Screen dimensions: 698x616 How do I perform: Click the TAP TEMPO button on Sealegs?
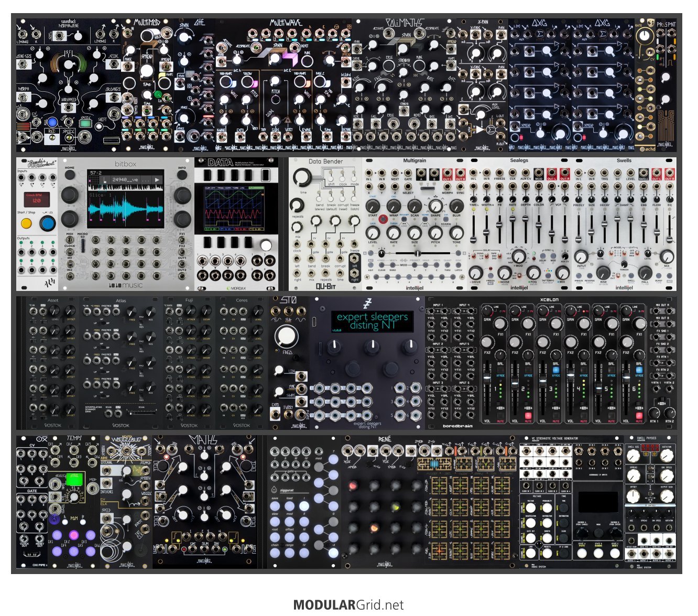pos(548,275)
